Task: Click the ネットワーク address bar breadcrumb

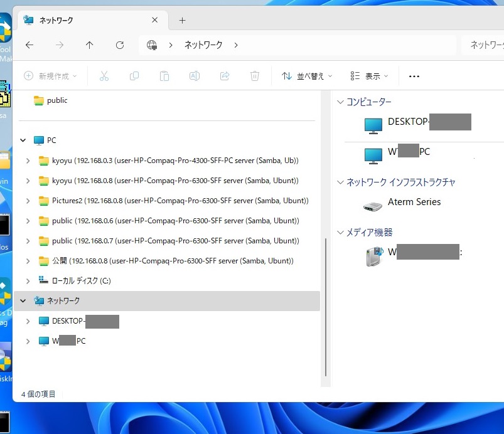Action: (x=203, y=45)
